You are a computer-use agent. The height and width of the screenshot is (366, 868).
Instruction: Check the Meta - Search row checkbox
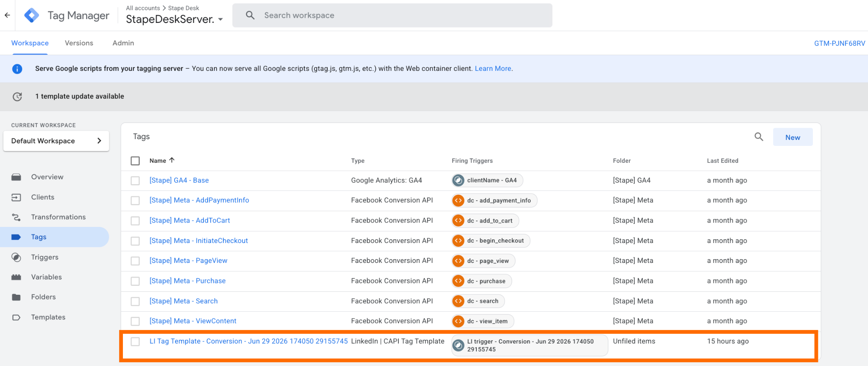point(135,301)
